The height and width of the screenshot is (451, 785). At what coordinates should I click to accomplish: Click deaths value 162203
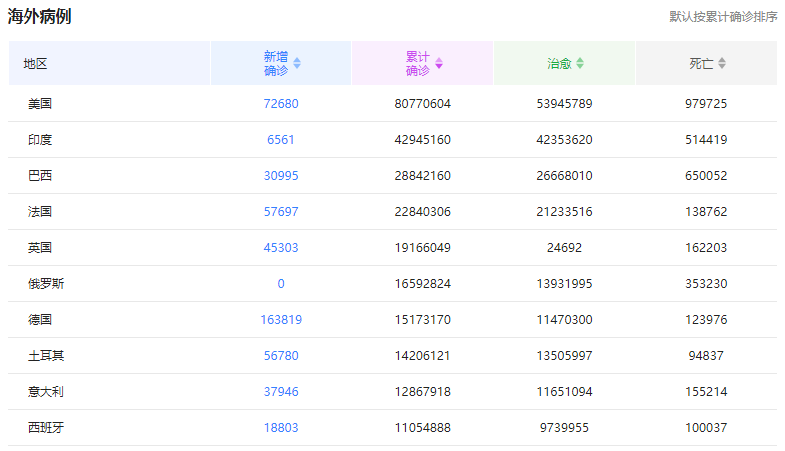point(706,248)
